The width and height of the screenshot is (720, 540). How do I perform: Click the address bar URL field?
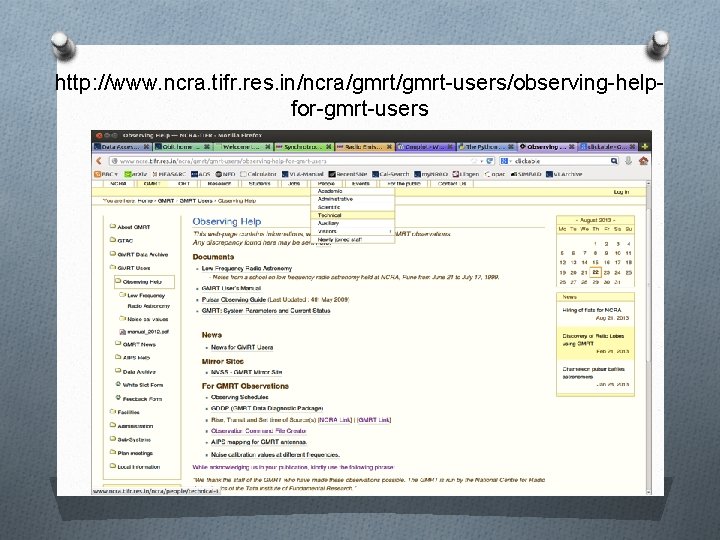coord(294,161)
